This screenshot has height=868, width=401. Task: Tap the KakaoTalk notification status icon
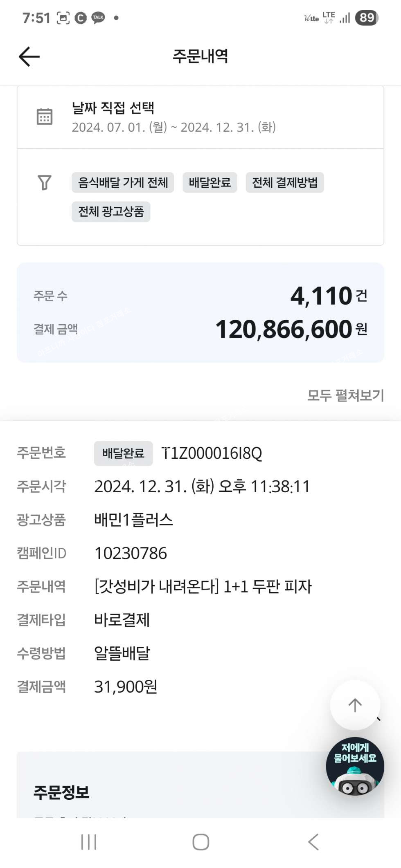pos(98,18)
